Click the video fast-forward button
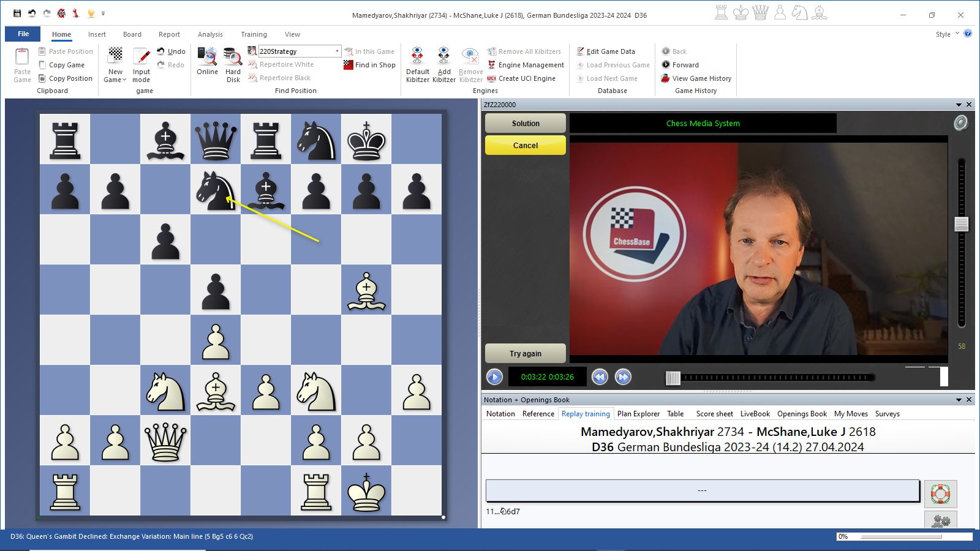 [x=623, y=377]
